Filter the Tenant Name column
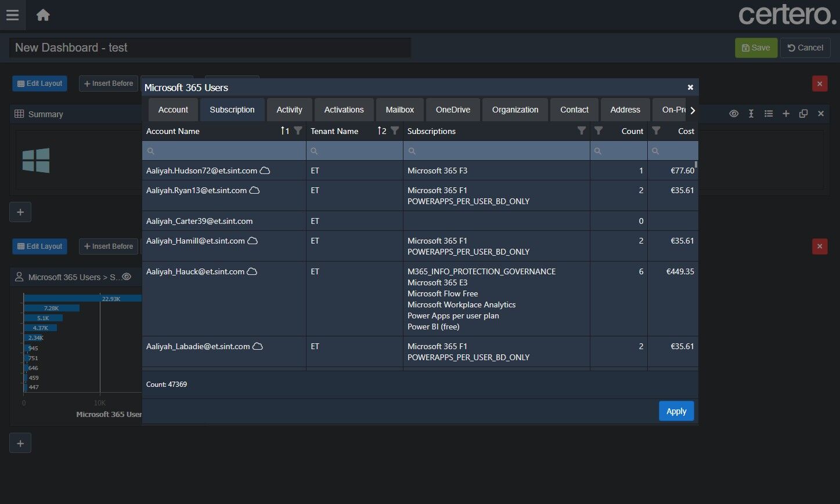The width and height of the screenshot is (840, 504). (395, 131)
